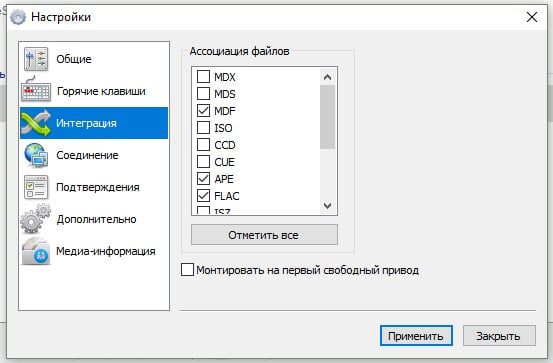The image size is (553, 363).
Task: Choose the Подтверждения checklist icon
Action: [36, 187]
